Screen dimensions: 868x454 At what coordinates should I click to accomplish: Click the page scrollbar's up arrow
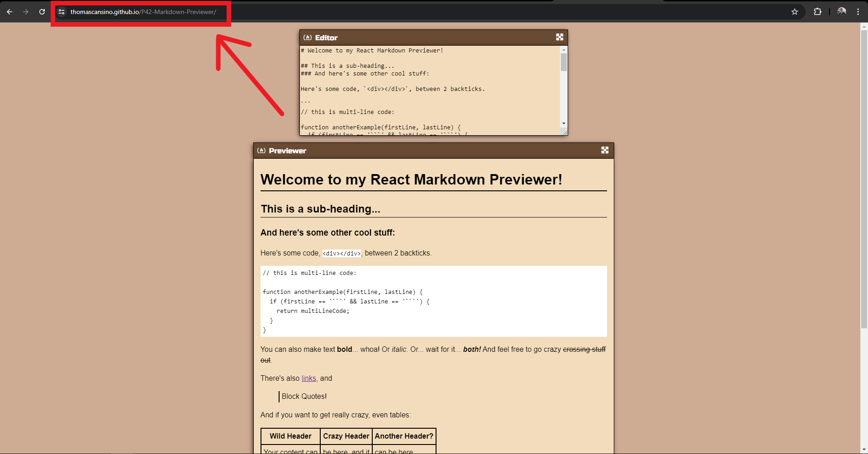pos(864,26)
